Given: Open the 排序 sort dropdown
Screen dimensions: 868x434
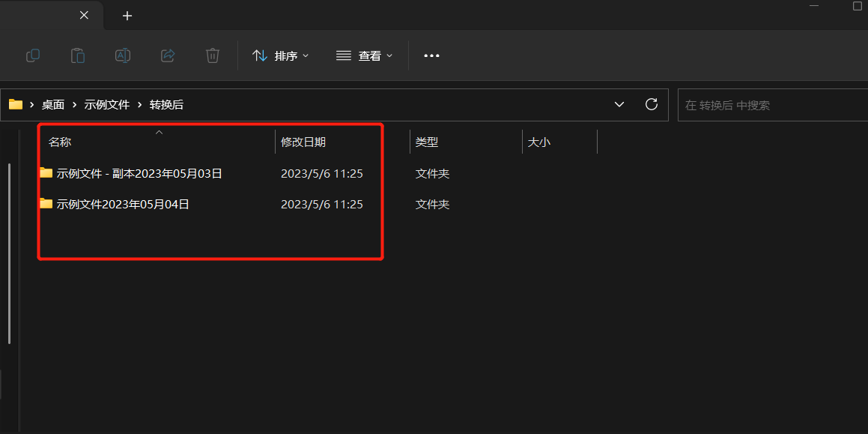Looking at the screenshot, I should [x=280, y=55].
